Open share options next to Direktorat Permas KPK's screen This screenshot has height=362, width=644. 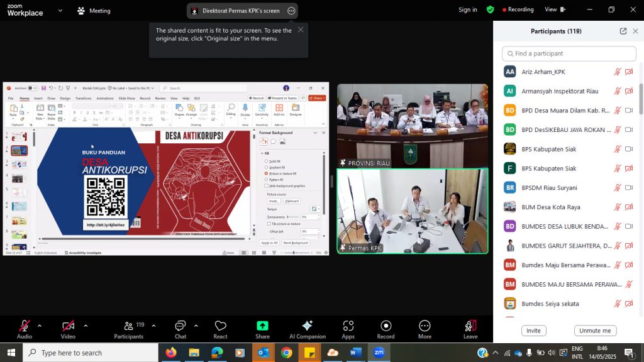[x=291, y=11]
